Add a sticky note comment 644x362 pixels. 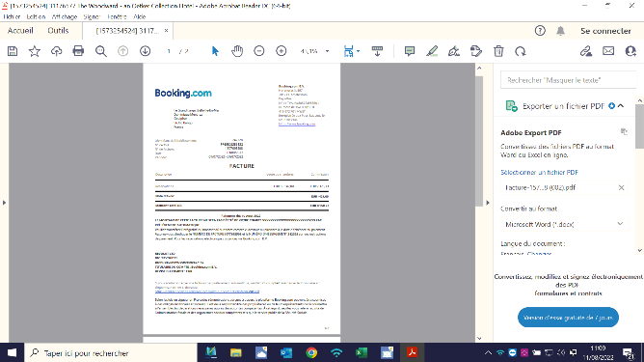pyautogui.click(x=409, y=51)
